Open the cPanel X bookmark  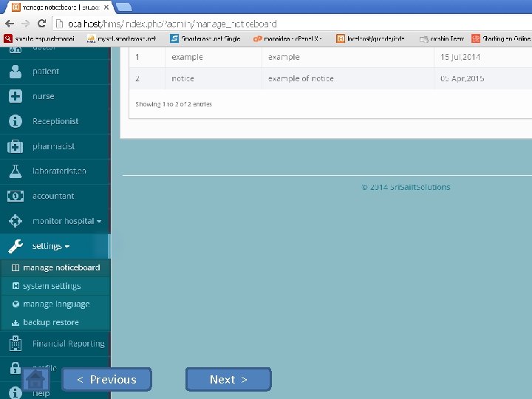pos(287,38)
